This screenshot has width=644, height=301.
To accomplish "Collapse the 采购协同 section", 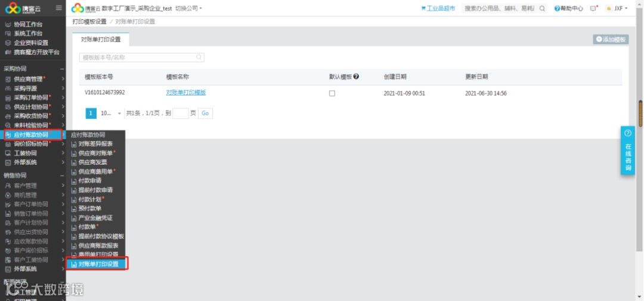I will (x=62, y=69).
